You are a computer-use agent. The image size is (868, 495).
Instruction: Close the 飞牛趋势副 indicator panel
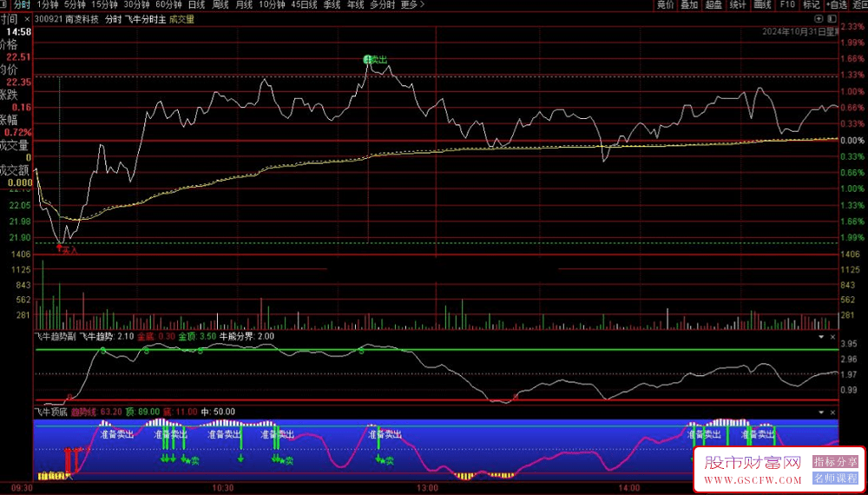click(x=832, y=336)
